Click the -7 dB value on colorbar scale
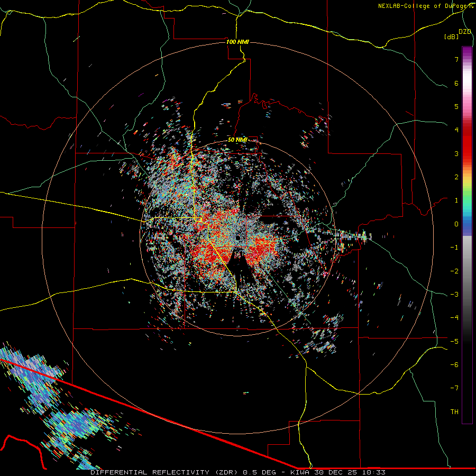 (454, 388)
